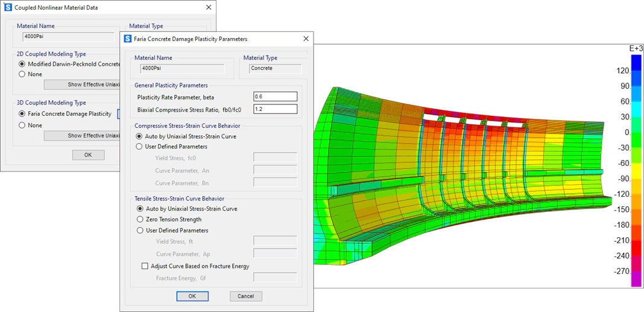The width and height of the screenshot is (644, 312).
Task: Choose User Defined Parameters for compressive curve behavior
Action: 140,147
